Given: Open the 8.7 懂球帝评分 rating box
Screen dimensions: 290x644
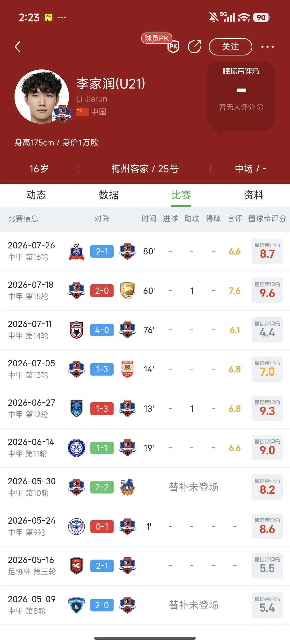Looking at the screenshot, I should pyautogui.click(x=267, y=251).
